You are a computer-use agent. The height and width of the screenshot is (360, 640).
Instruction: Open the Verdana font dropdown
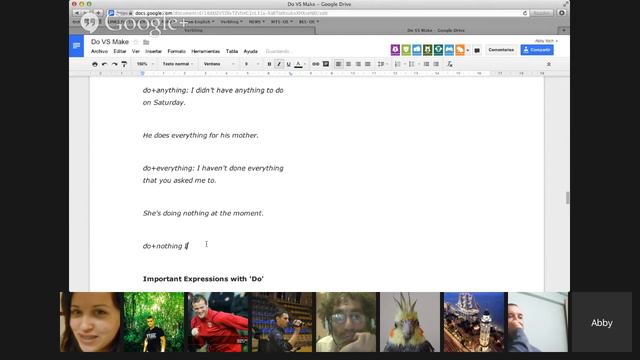click(x=219, y=64)
